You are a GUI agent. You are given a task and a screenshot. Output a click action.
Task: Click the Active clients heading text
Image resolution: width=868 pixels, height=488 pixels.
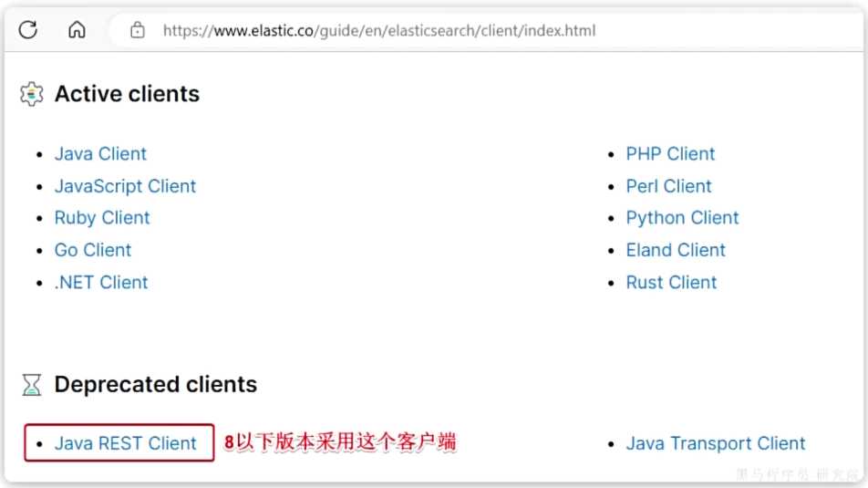[x=127, y=94]
